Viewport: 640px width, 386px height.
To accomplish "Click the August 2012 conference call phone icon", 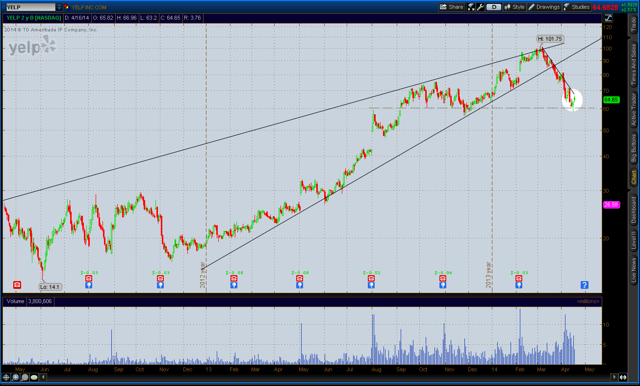I will click(x=89, y=278).
